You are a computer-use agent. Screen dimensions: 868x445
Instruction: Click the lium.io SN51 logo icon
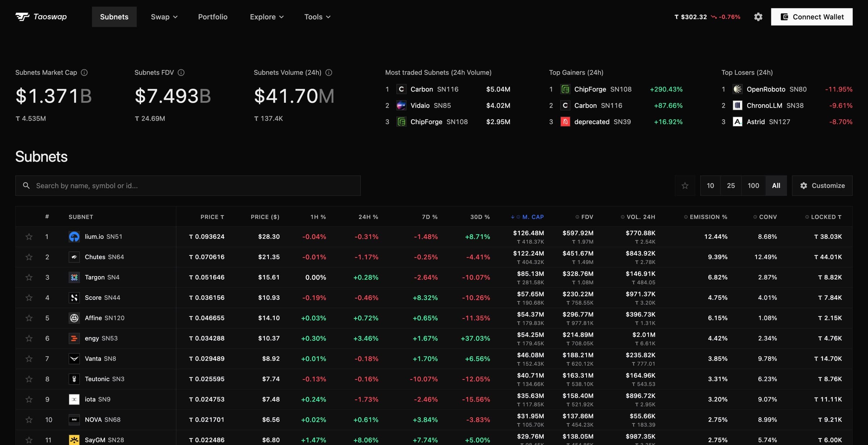[x=74, y=237]
